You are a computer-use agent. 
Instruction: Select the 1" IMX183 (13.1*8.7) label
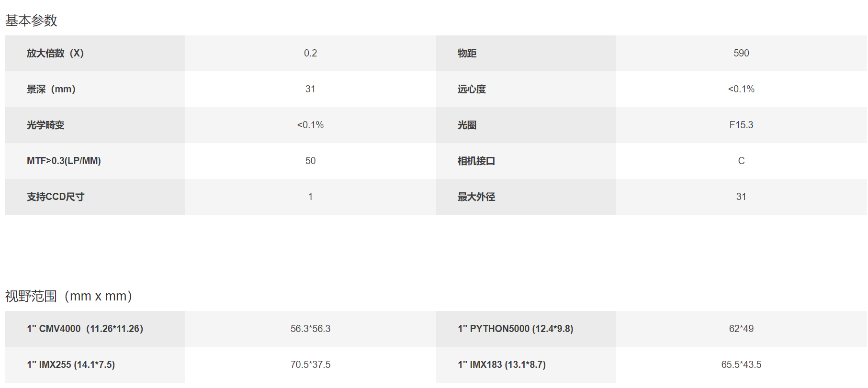(502, 365)
